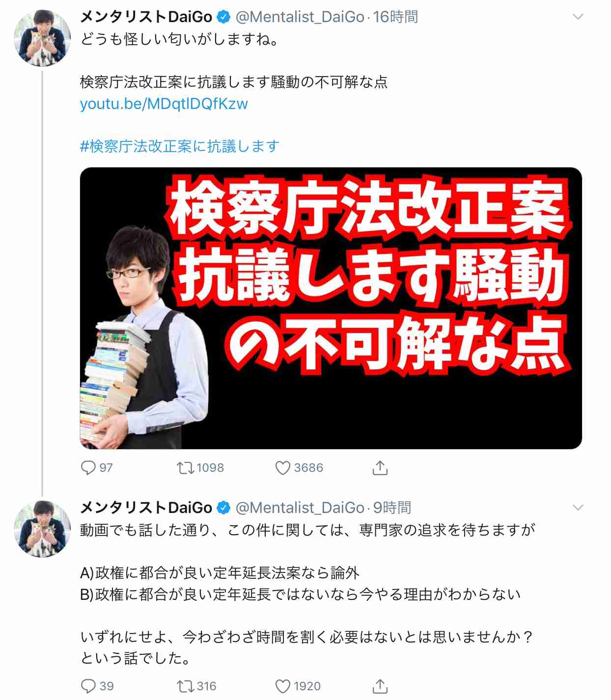Open the YouTube video preview thumbnail

[x=331, y=308]
